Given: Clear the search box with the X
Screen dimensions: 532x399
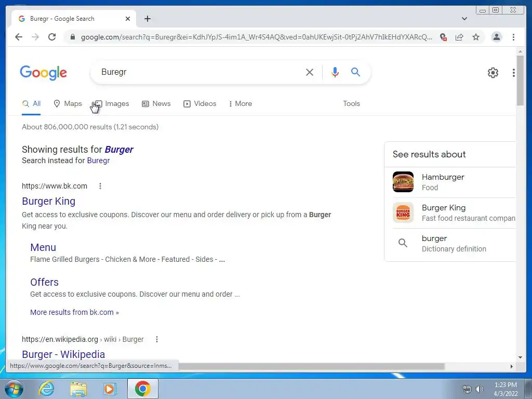Looking at the screenshot, I should [x=310, y=72].
